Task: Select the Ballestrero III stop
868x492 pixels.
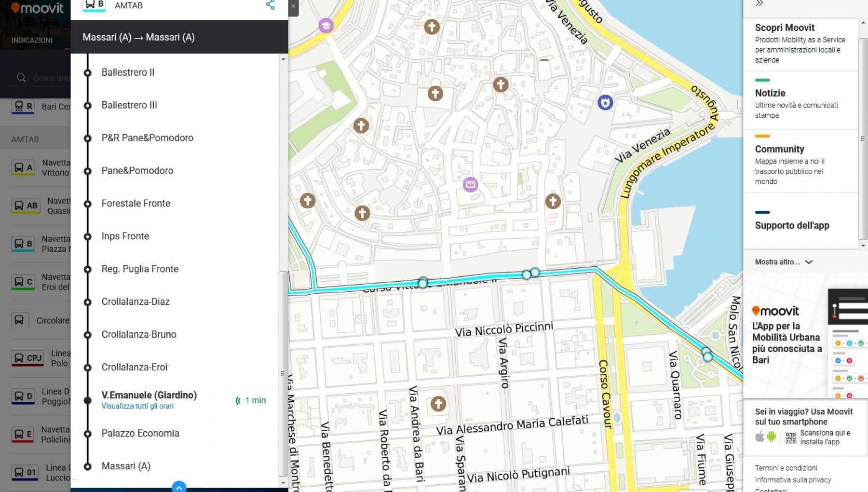Action: pyautogui.click(x=129, y=105)
